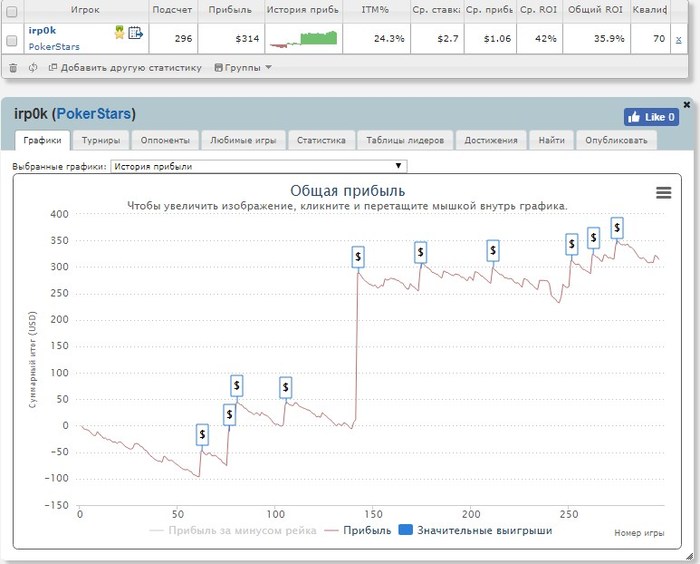Open the Выбранные графики dropdown
The image size is (700, 564).
[x=258, y=167]
